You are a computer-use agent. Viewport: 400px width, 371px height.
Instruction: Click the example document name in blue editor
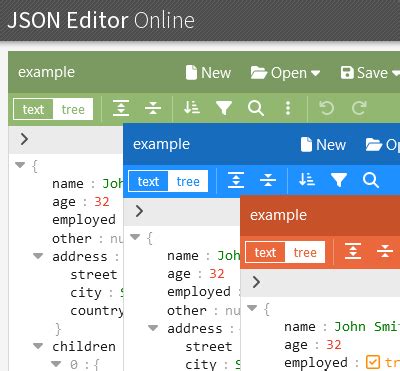(161, 144)
